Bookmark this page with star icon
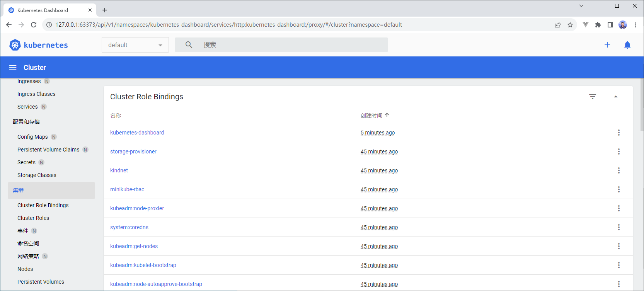Image resolution: width=644 pixels, height=291 pixels. [570, 25]
